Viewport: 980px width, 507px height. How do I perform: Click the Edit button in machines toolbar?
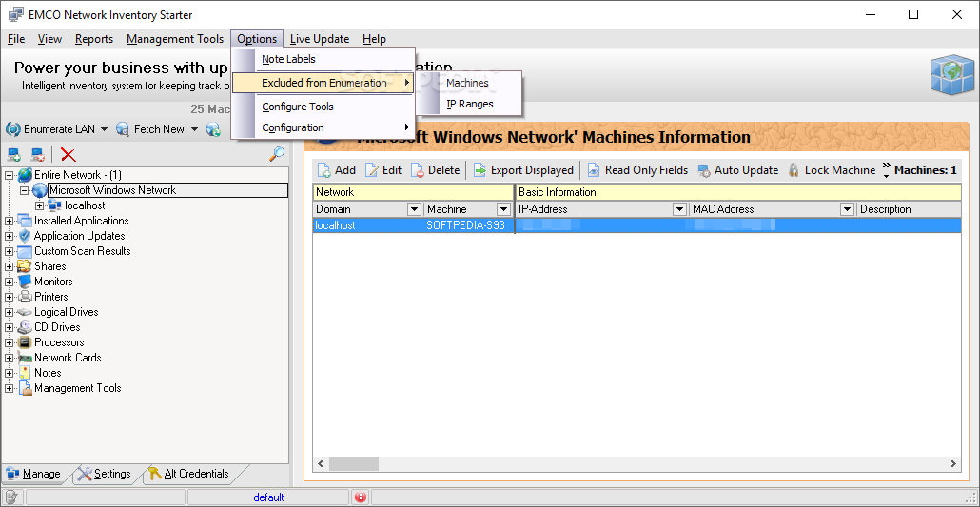pos(383,170)
